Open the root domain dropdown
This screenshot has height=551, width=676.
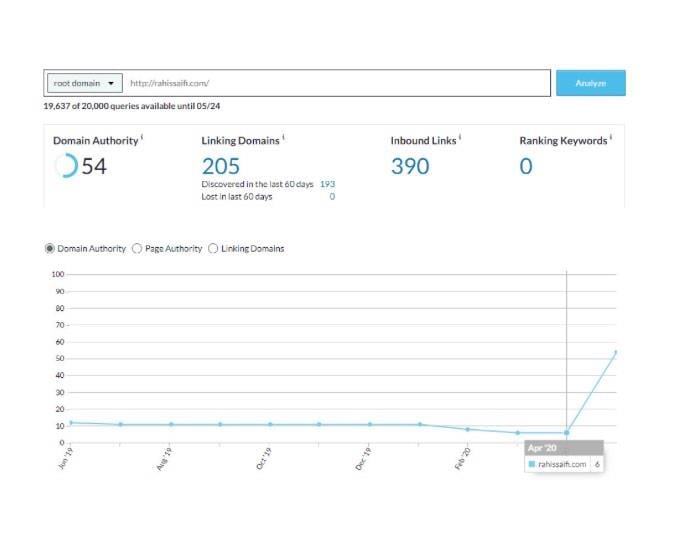pos(84,83)
